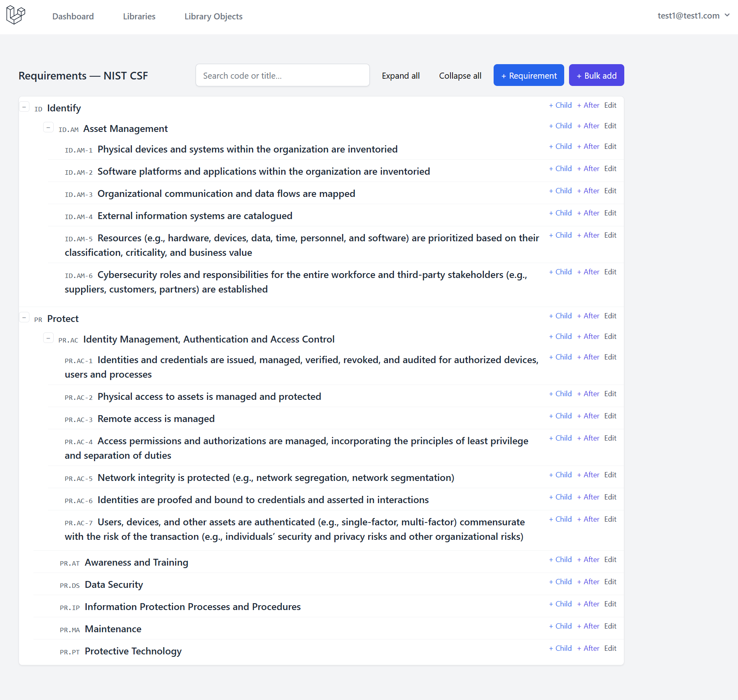The width and height of the screenshot is (738, 700).
Task: Collapse the Protect section
Action: 24,318
